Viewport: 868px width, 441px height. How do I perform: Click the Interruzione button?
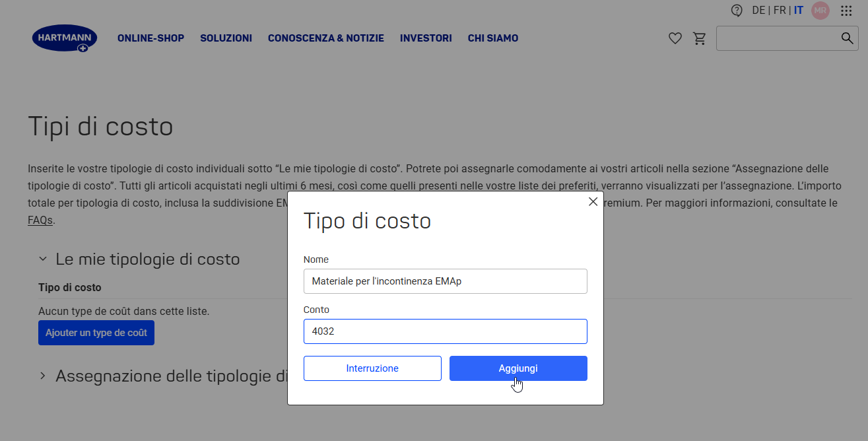pos(372,368)
